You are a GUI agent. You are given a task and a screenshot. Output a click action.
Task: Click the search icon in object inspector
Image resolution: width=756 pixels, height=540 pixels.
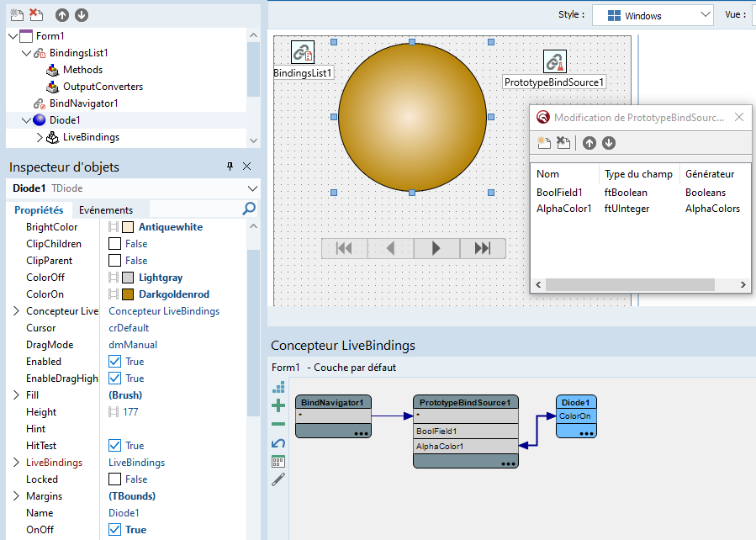(x=249, y=209)
